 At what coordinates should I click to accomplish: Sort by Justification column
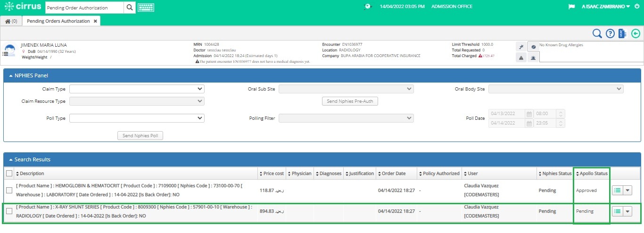coord(360,174)
